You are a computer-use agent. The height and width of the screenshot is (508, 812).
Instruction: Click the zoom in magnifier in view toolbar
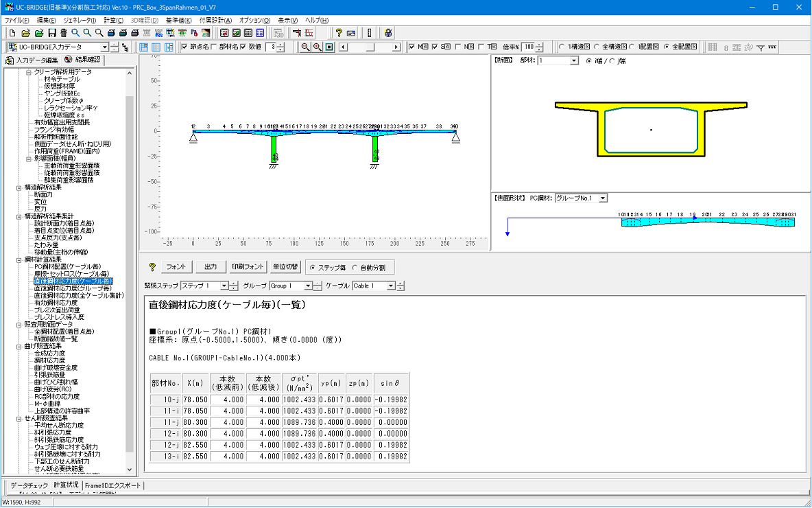[318, 47]
